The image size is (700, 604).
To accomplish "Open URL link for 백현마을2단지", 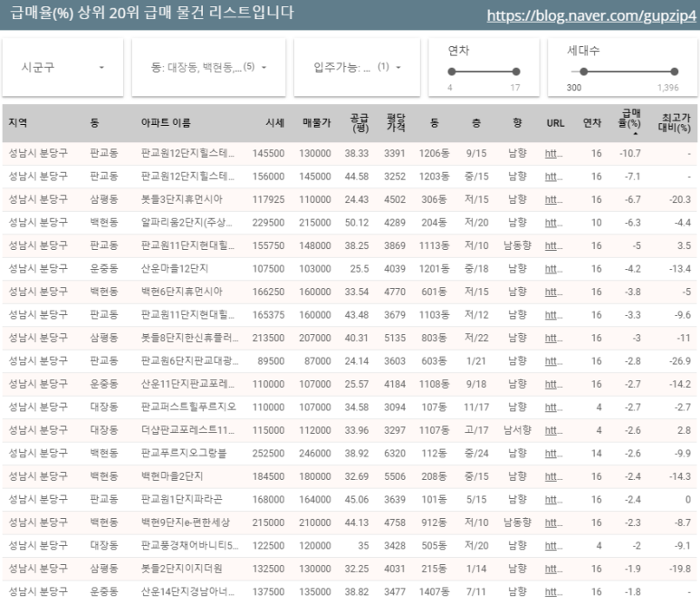I will point(553,477).
